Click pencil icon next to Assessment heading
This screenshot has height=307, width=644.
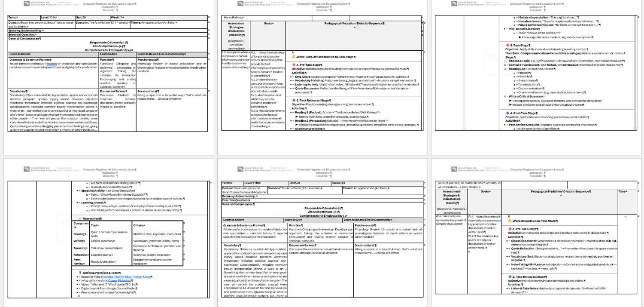pos(80,218)
